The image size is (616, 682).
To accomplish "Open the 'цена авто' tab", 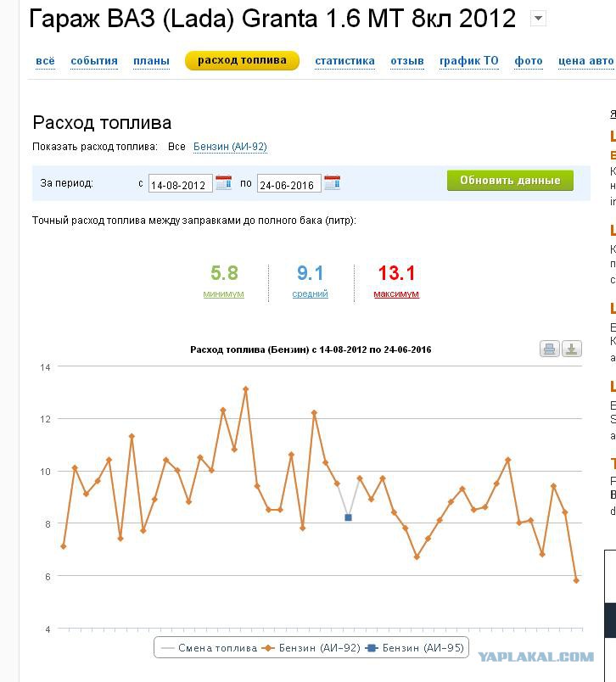I will pyautogui.click(x=586, y=61).
